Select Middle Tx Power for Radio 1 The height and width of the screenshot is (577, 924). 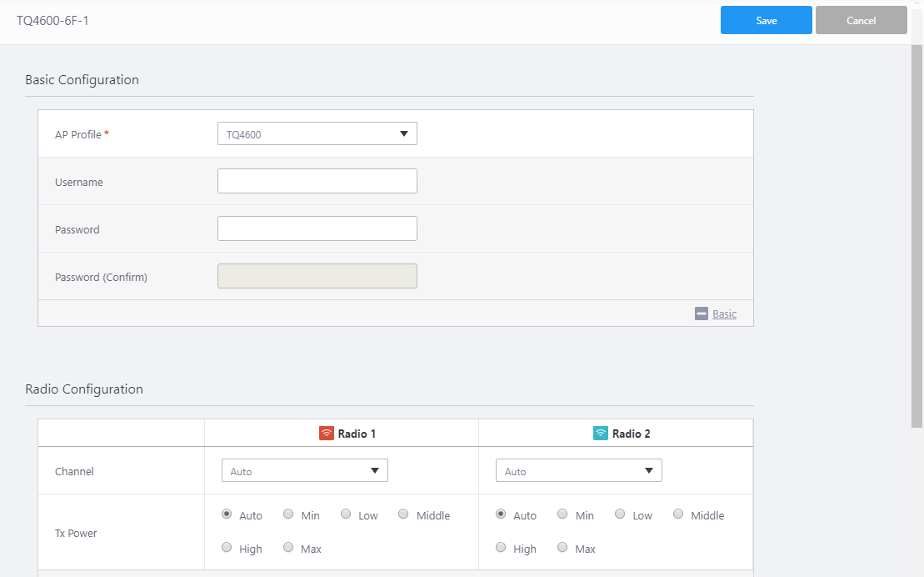(403, 514)
